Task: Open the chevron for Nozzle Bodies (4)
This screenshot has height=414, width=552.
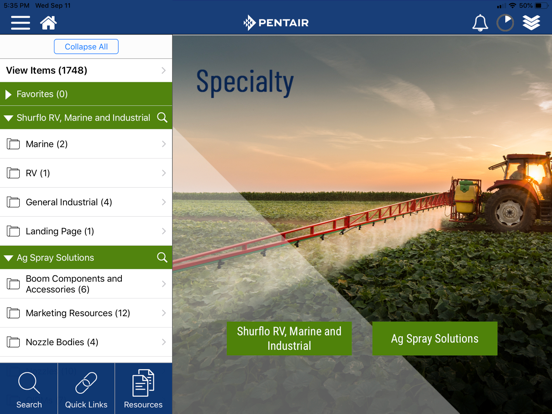Action: (164, 342)
